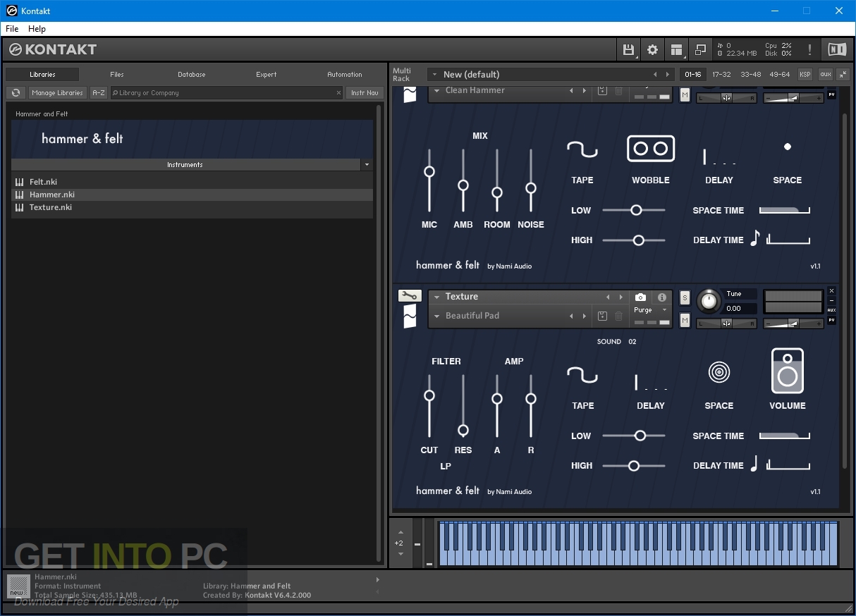Screen dimensions: 856x616
Task: Delete the Beautiful Pad snapshot
Action: point(618,316)
